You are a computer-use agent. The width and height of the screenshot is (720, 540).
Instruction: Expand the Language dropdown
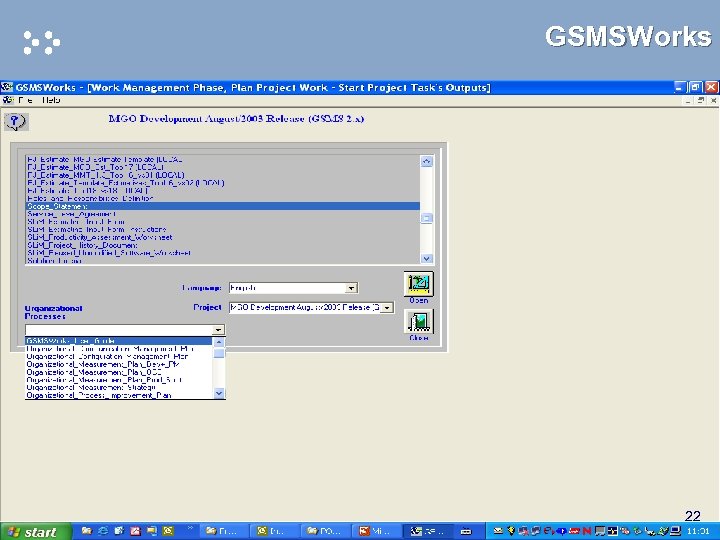pos(350,288)
